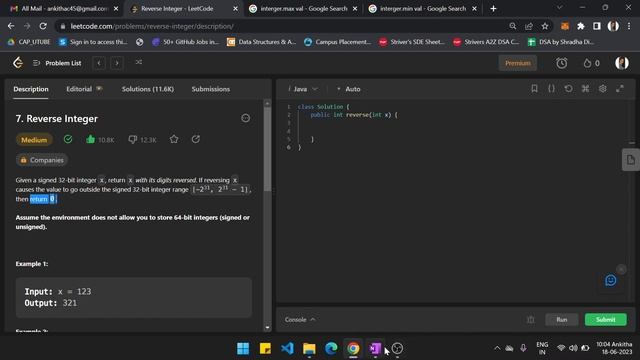Click the share problem icon

[x=196, y=140]
